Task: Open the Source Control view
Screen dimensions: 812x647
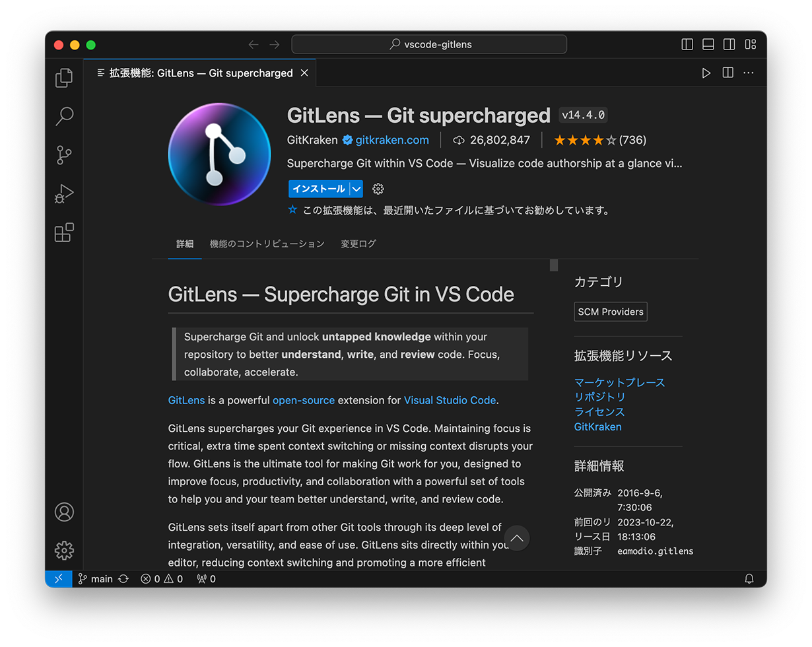Action: pyautogui.click(x=63, y=154)
